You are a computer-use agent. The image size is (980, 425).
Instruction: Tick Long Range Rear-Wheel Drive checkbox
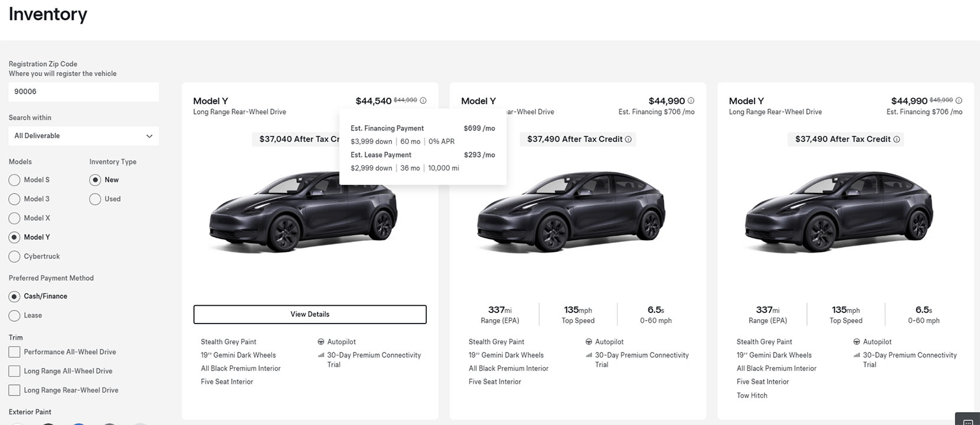pyautogui.click(x=14, y=390)
